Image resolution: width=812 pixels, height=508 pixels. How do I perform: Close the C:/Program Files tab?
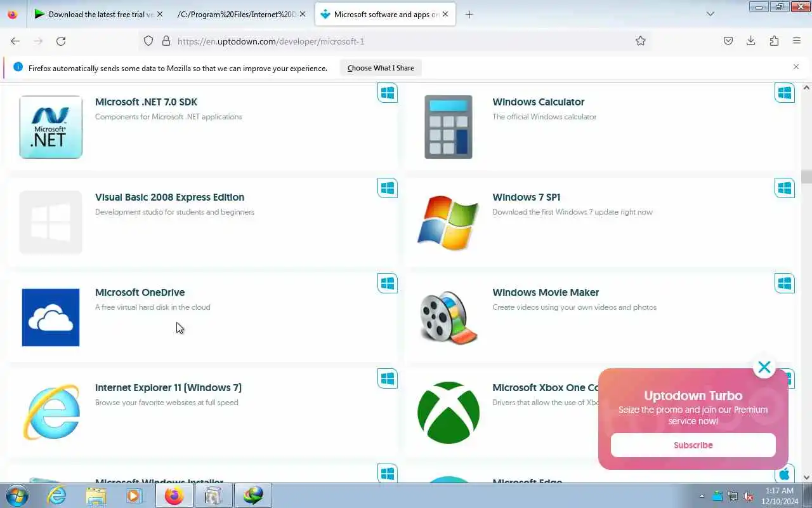coord(303,14)
